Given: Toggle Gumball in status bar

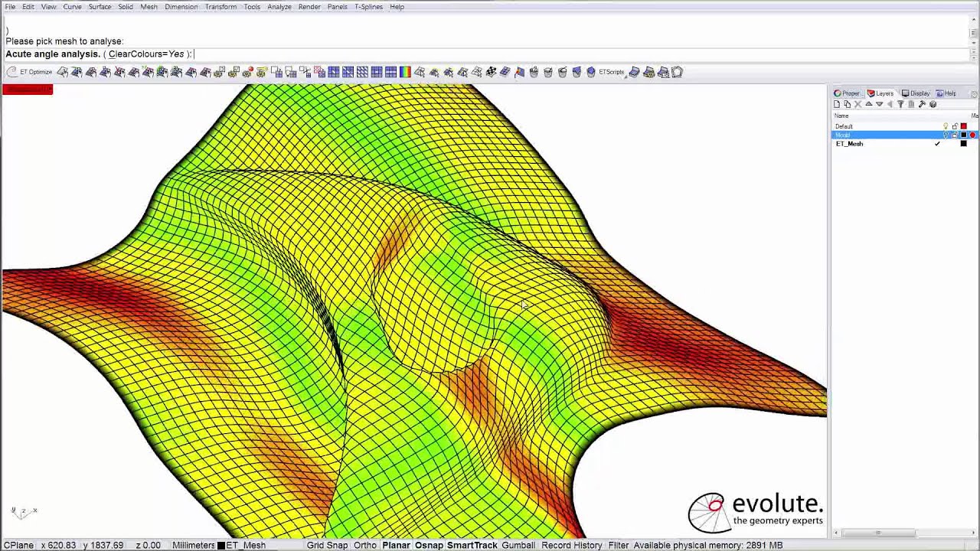Looking at the screenshot, I should [x=518, y=545].
